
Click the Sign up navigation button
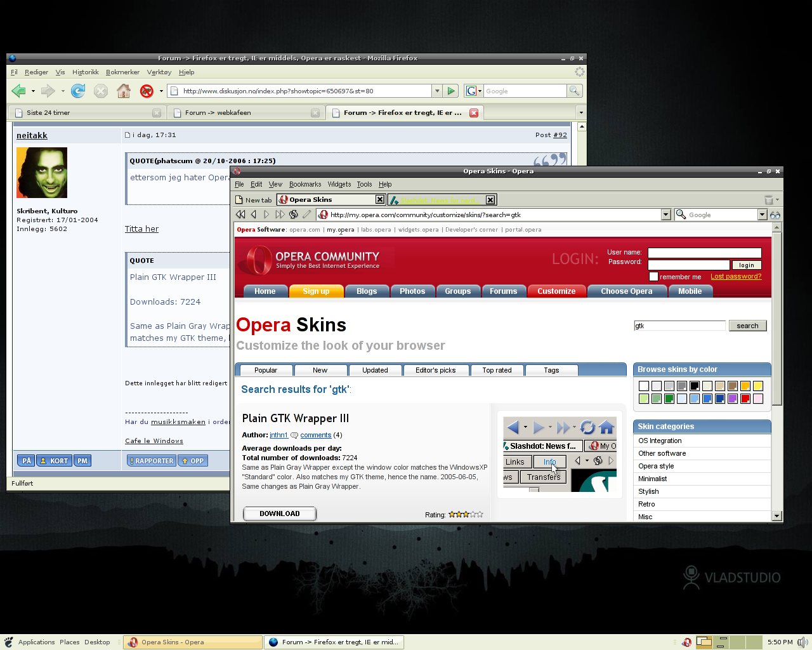coord(316,291)
